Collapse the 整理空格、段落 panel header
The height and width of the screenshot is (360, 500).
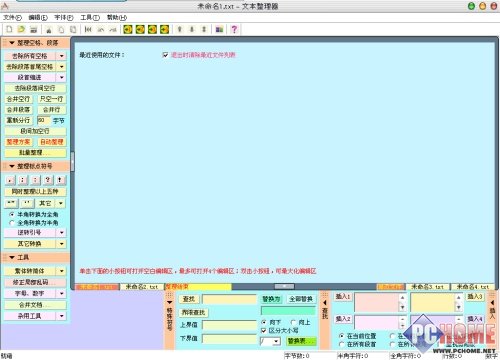36,43
